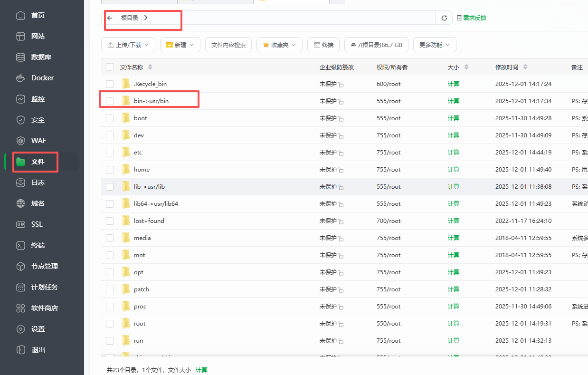Click the back arrow in the path bar
This screenshot has width=588, height=375.
pos(110,18)
